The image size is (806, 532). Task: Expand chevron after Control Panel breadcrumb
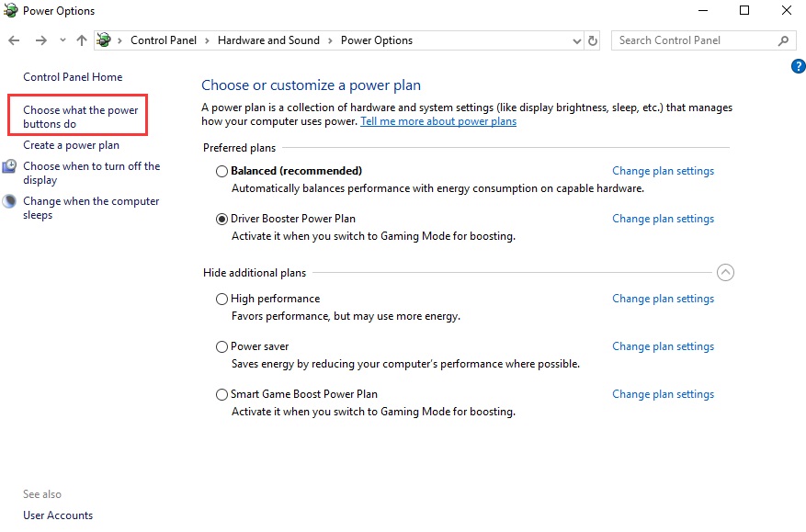(x=207, y=40)
